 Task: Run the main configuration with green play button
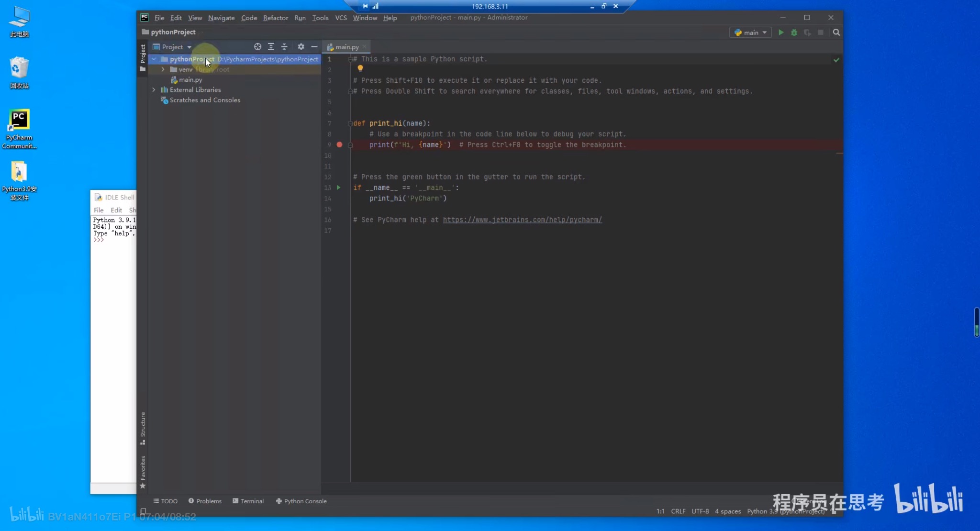click(781, 33)
